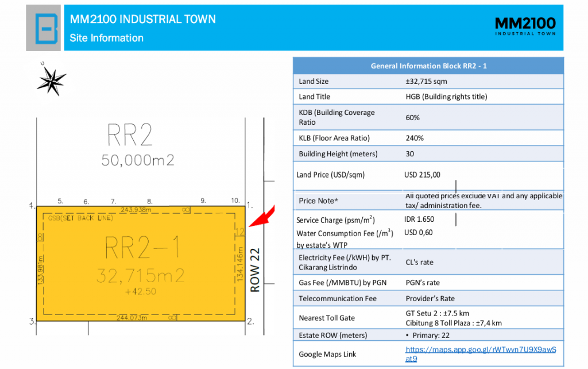Select the "Primary: 22" ROW value
The height and width of the screenshot is (369, 588).
(x=431, y=335)
